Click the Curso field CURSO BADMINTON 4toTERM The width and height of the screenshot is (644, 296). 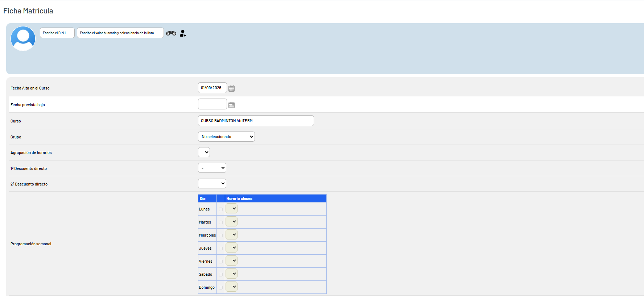256,121
